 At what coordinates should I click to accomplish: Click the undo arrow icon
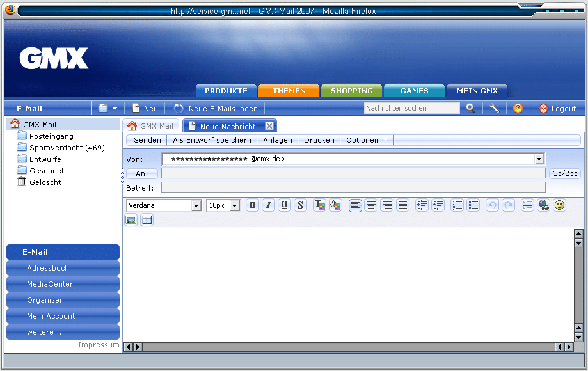tap(493, 205)
